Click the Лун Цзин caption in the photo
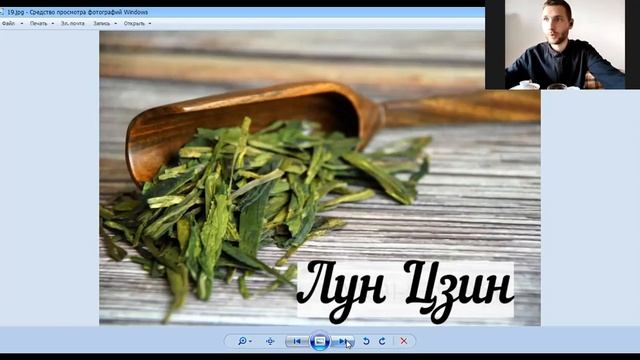Image resolution: width=640 pixels, height=360 pixels. click(x=405, y=291)
